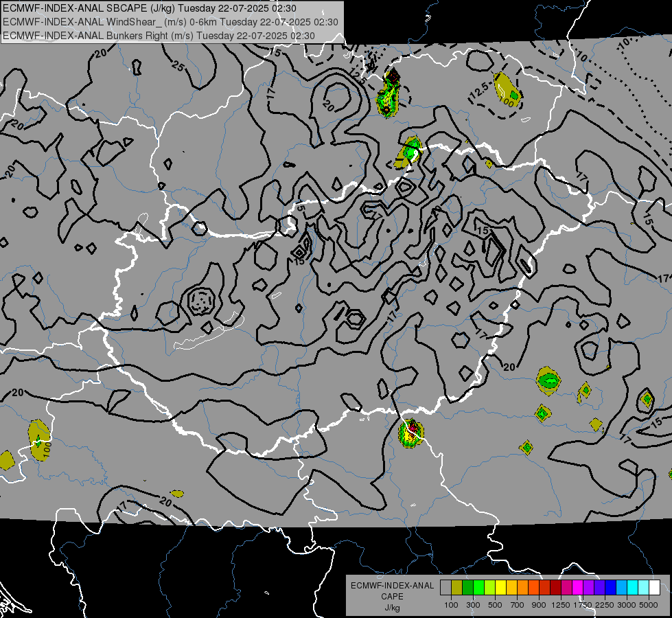Click the dark green legend swatch
Image resolution: width=672 pixels, height=618 pixels.
click(467, 588)
